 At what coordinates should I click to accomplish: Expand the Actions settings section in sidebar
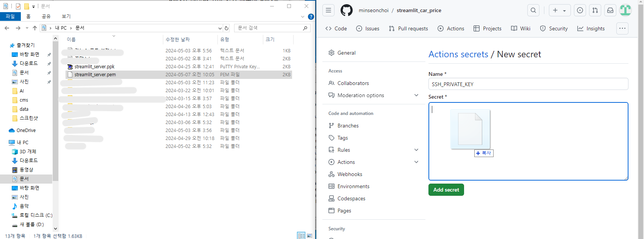(x=374, y=162)
